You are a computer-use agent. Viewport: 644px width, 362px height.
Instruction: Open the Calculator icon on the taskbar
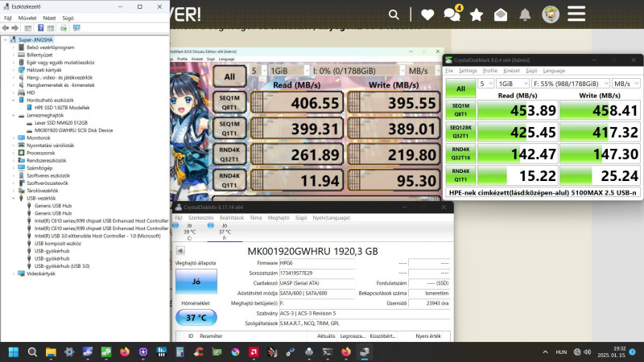(180, 352)
